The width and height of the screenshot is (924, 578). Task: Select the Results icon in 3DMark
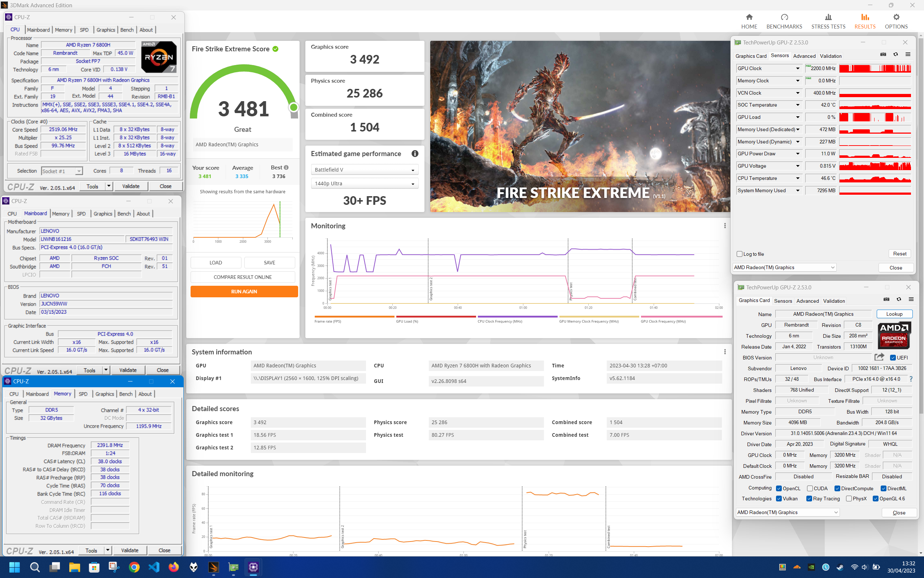[865, 17]
